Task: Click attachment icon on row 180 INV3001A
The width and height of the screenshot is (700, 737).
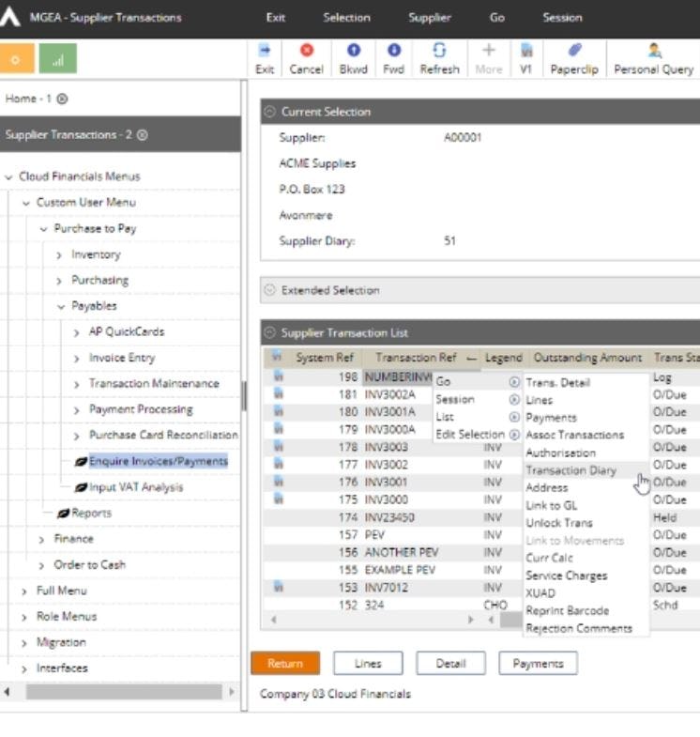Action: click(x=279, y=411)
